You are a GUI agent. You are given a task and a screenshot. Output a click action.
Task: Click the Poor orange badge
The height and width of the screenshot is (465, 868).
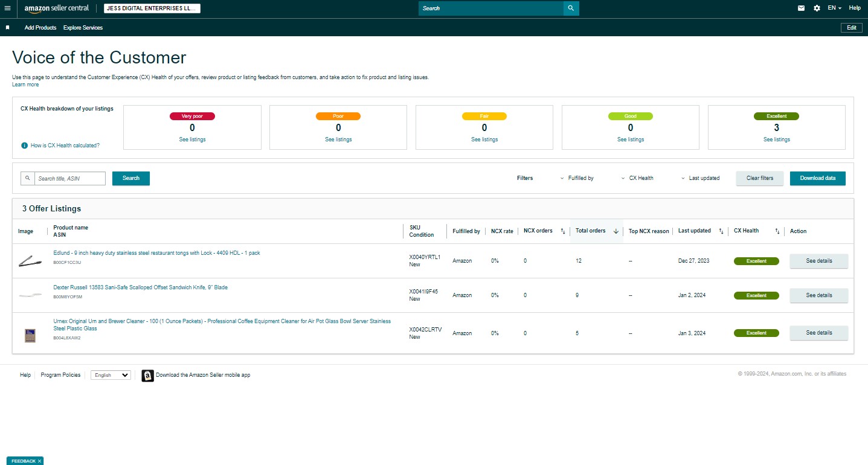(x=338, y=116)
